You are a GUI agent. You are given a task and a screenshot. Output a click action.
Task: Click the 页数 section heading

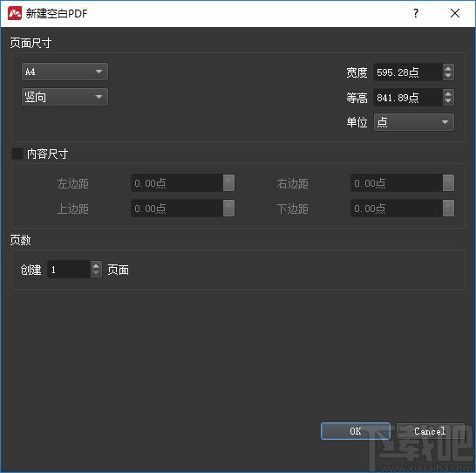[x=20, y=240]
